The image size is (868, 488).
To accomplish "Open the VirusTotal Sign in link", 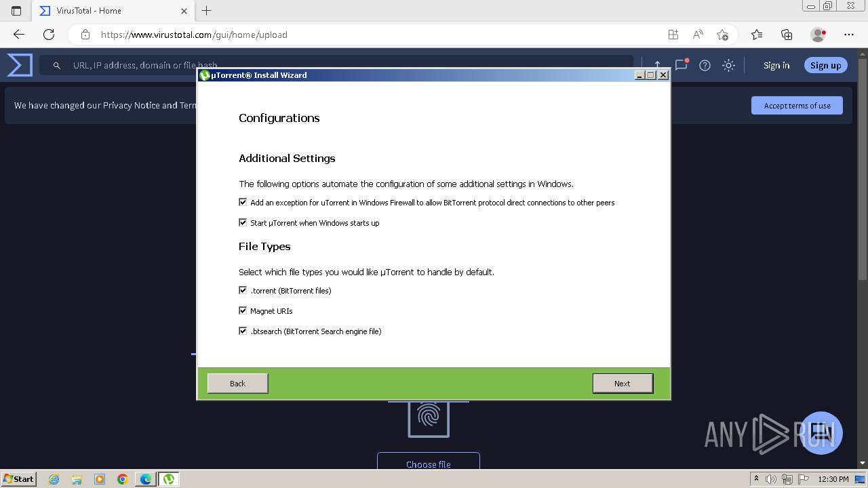I will tap(776, 65).
